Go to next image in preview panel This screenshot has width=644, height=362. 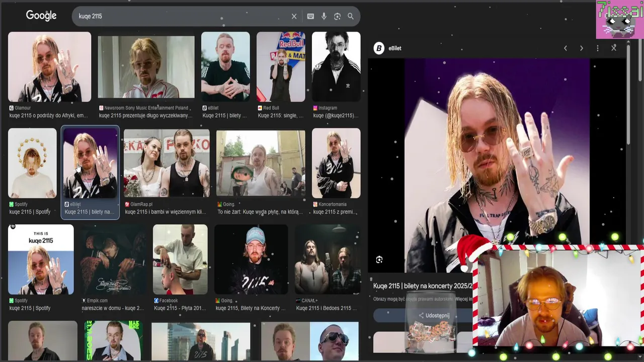click(x=582, y=48)
